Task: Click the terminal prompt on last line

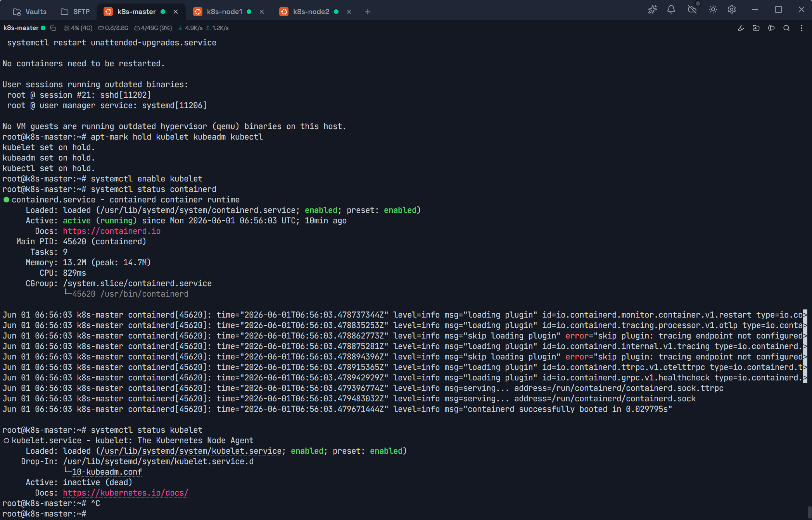Action: pos(45,514)
